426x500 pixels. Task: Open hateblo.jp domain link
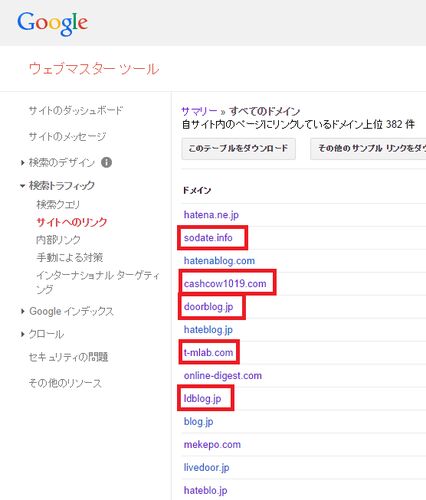click(206, 491)
